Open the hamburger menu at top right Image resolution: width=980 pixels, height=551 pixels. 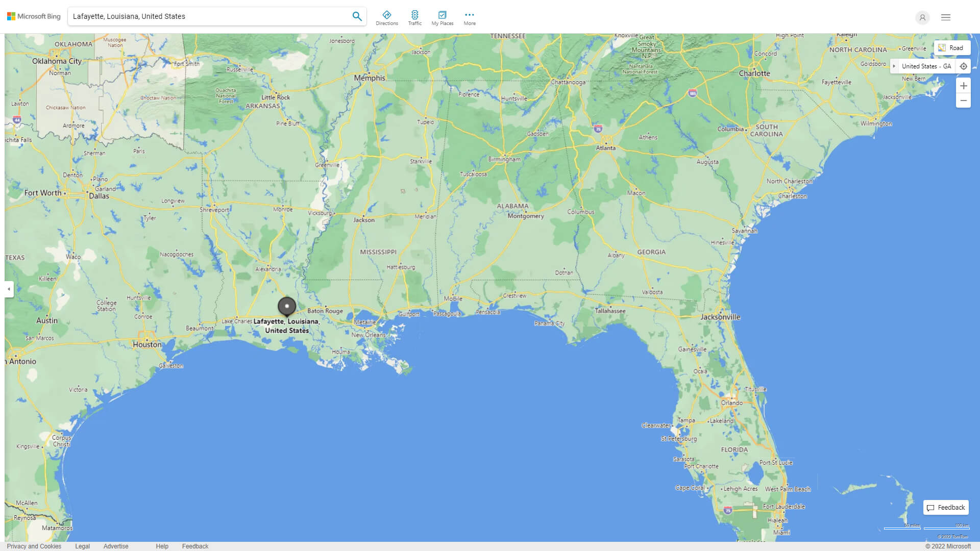[945, 17]
